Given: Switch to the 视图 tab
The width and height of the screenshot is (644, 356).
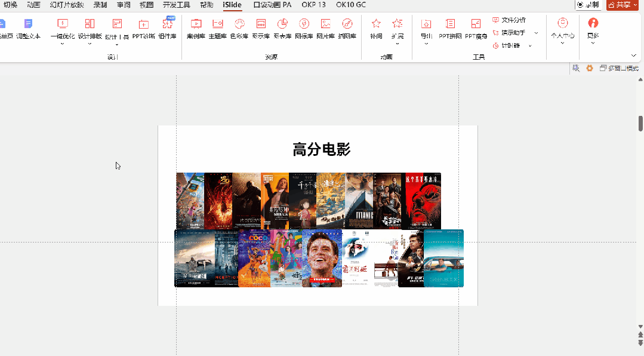Looking at the screenshot, I should pos(147,5).
